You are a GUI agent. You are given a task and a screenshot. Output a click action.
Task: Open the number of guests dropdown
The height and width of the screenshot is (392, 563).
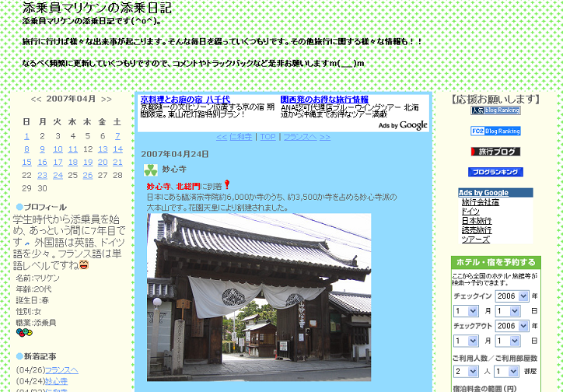(x=466, y=371)
